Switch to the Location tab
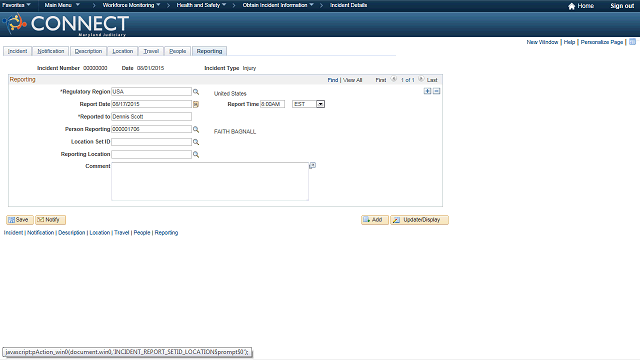This screenshot has width=640, height=360. point(123,51)
